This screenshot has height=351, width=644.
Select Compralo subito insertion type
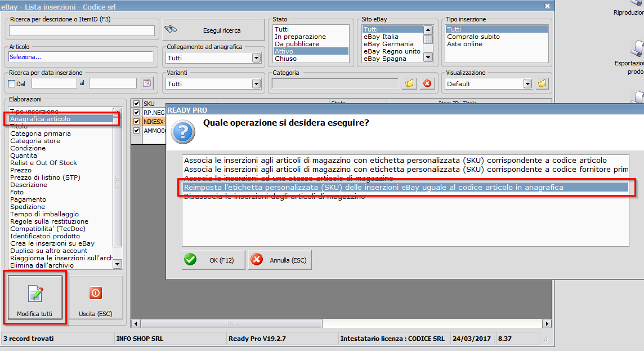(497, 37)
